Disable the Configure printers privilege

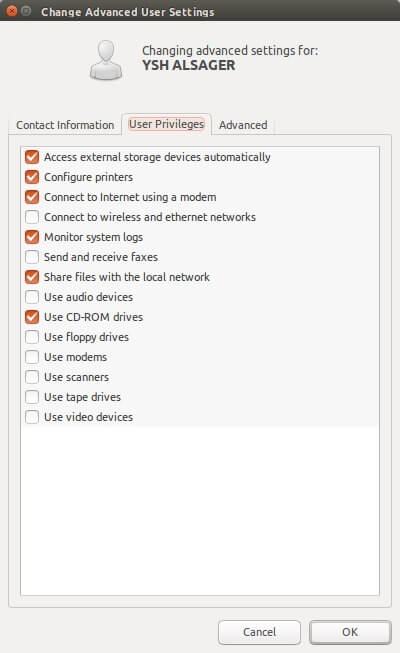pyautogui.click(x=32, y=177)
